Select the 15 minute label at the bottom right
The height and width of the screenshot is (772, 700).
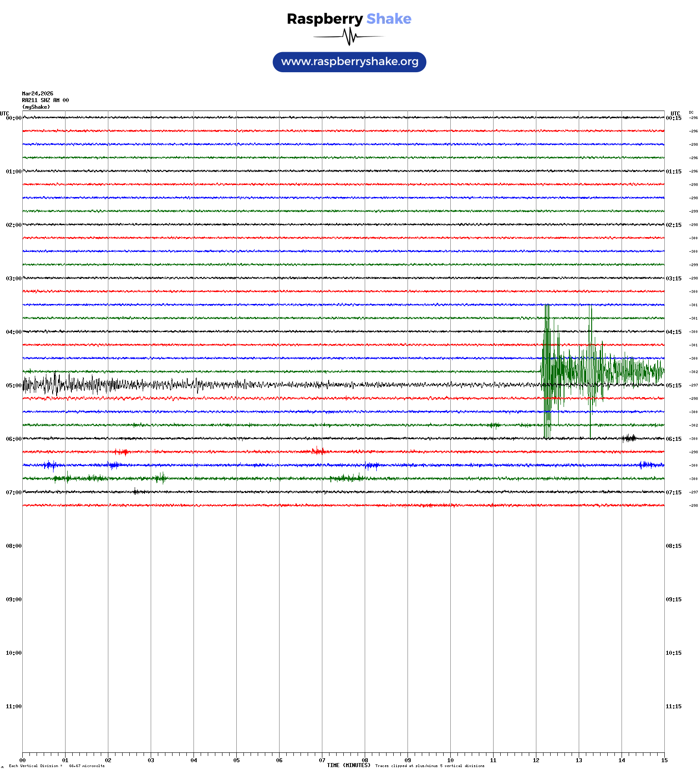[x=664, y=760]
